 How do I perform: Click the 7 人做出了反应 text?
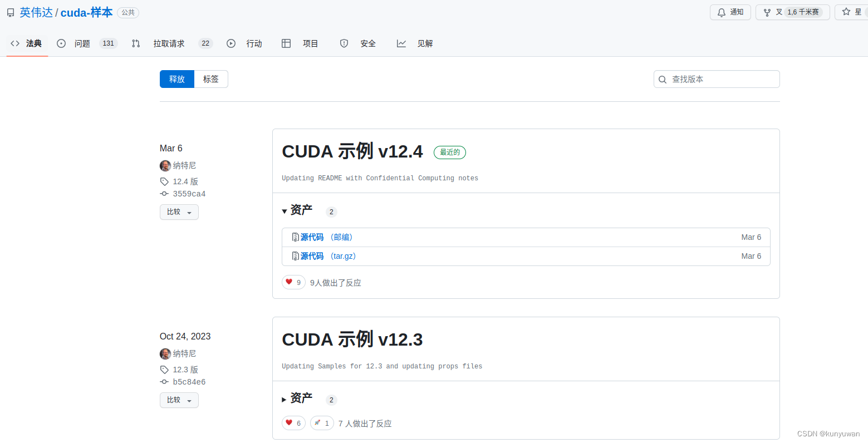click(365, 424)
